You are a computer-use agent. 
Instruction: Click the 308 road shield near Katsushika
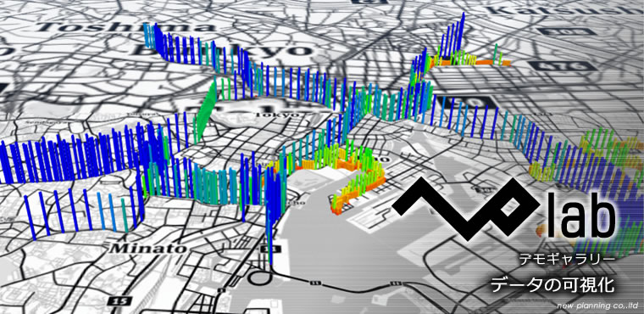click(x=566, y=31)
